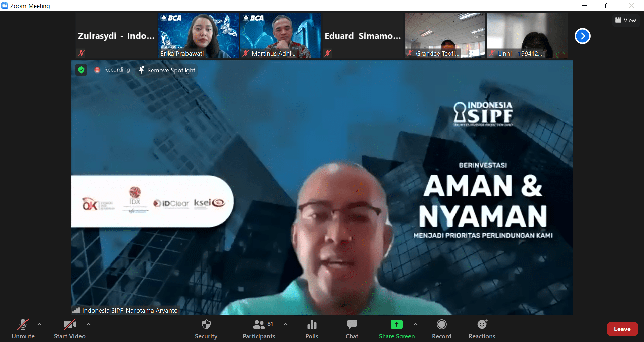Click the green encryption shield icon

click(81, 70)
